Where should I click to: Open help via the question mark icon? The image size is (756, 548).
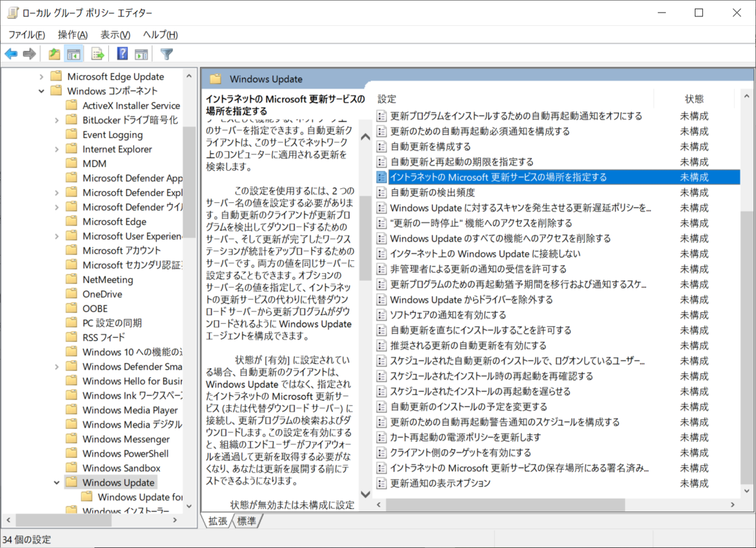coord(122,54)
